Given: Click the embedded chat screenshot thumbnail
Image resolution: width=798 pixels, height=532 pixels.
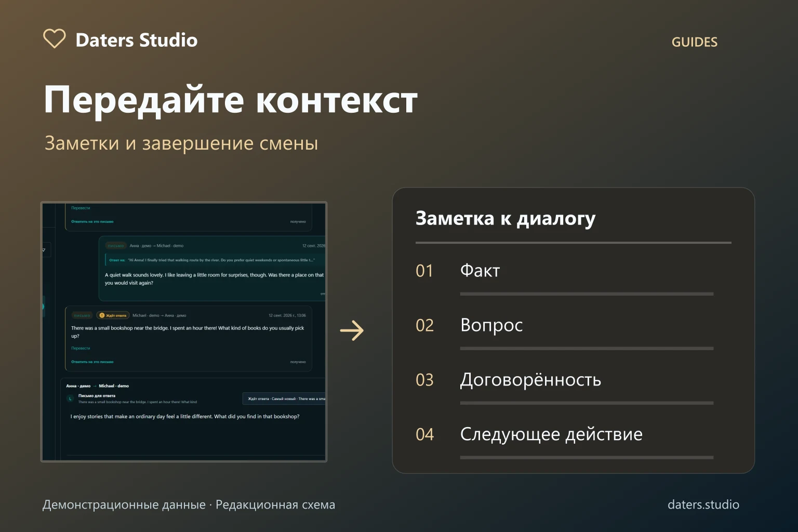Looking at the screenshot, I should click(184, 331).
